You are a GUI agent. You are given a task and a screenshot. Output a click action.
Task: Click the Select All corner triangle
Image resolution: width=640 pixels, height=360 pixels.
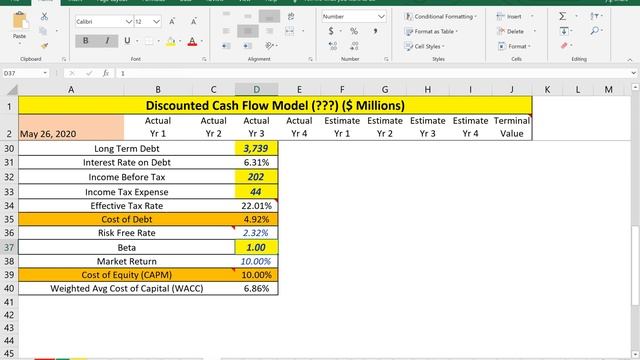point(12,90)
